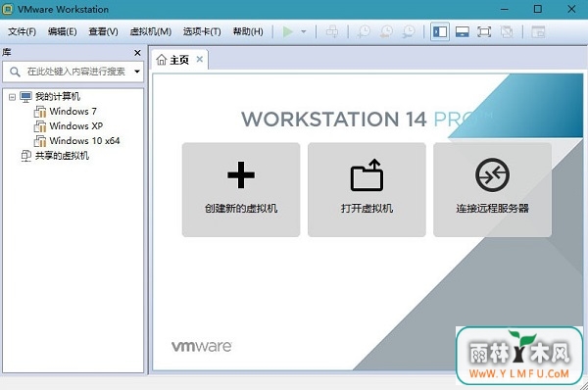Collapse the 我的计算机 tree node
Screen dimensions: 588x390
tap(12, 97)
